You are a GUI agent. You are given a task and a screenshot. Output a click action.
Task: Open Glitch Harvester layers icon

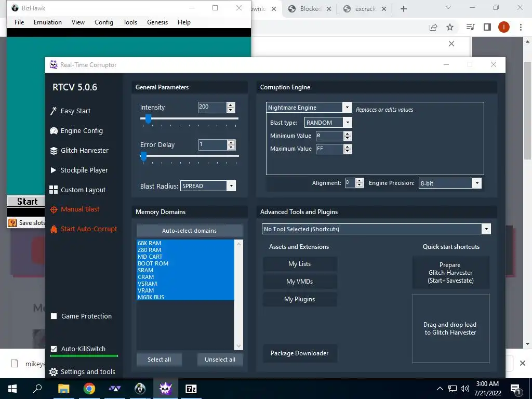tap(54, 150)
